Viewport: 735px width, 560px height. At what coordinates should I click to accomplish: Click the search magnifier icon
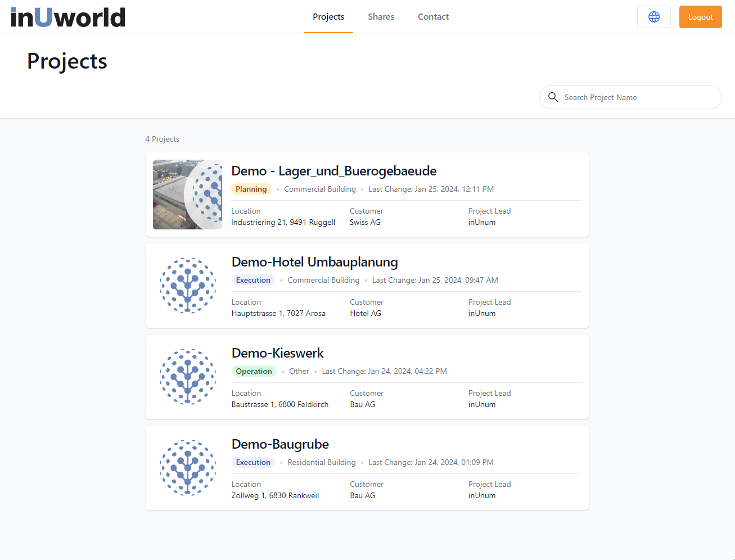[553, 97]
